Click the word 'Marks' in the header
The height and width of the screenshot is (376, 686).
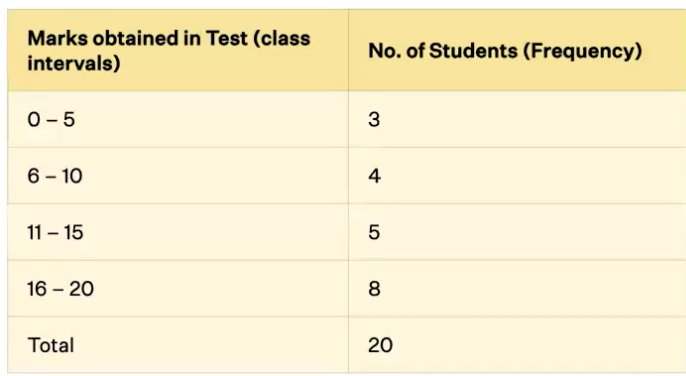[x=57, y=39]
